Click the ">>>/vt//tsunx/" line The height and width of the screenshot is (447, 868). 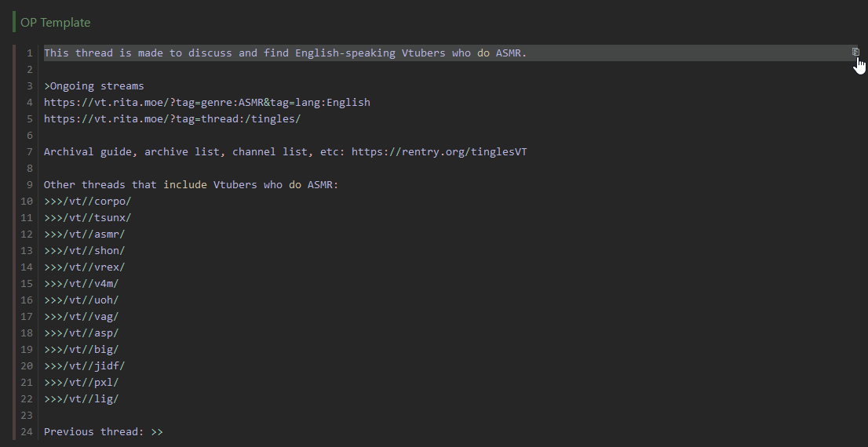click(x=87, y=217)
